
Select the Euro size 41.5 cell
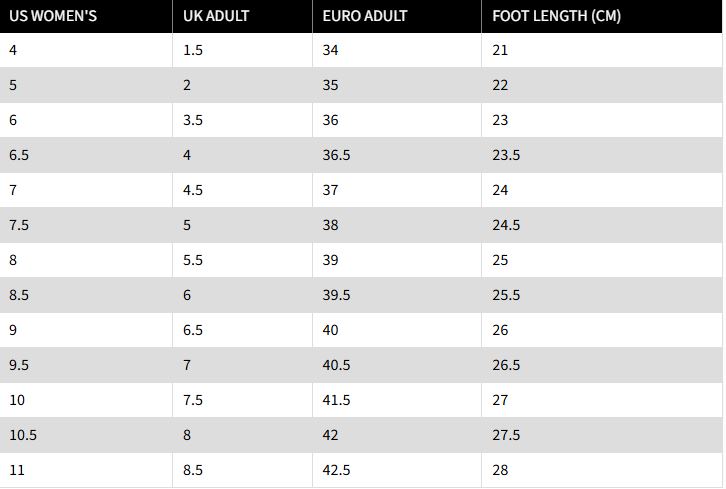337,400
